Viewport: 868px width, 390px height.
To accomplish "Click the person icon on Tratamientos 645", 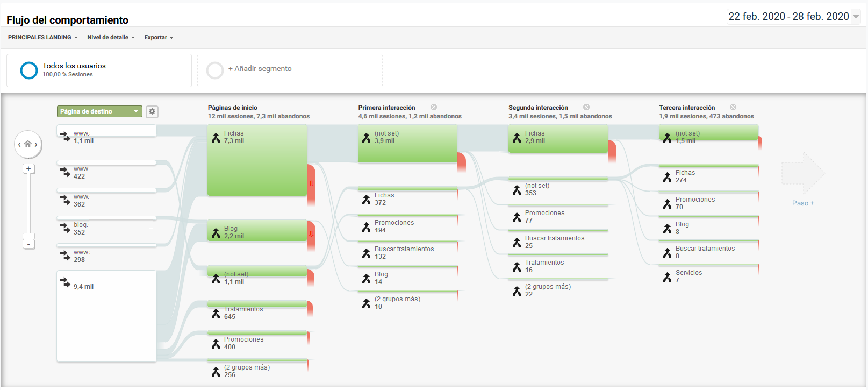I will coord(216,313).
